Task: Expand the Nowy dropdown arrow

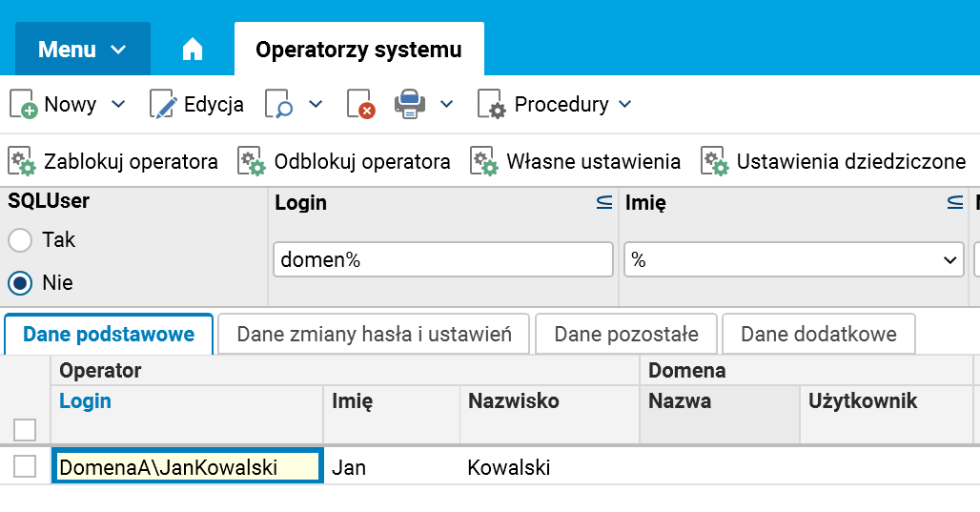Action: (x=118, y=105)
